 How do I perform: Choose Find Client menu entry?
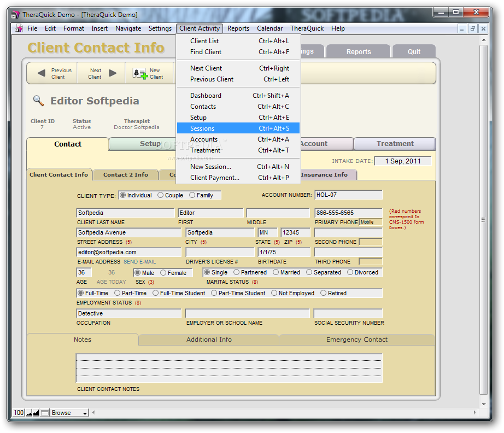238,52
